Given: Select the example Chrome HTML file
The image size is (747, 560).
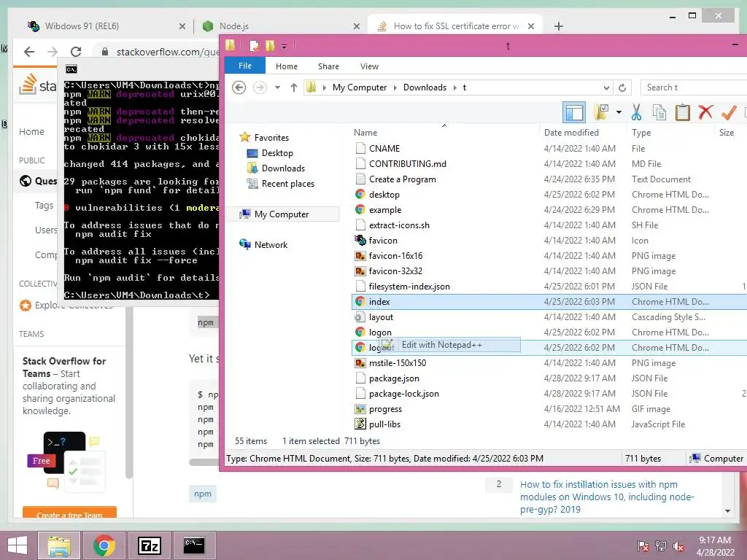Looking at the screenshot, I should tap(385, 209).
